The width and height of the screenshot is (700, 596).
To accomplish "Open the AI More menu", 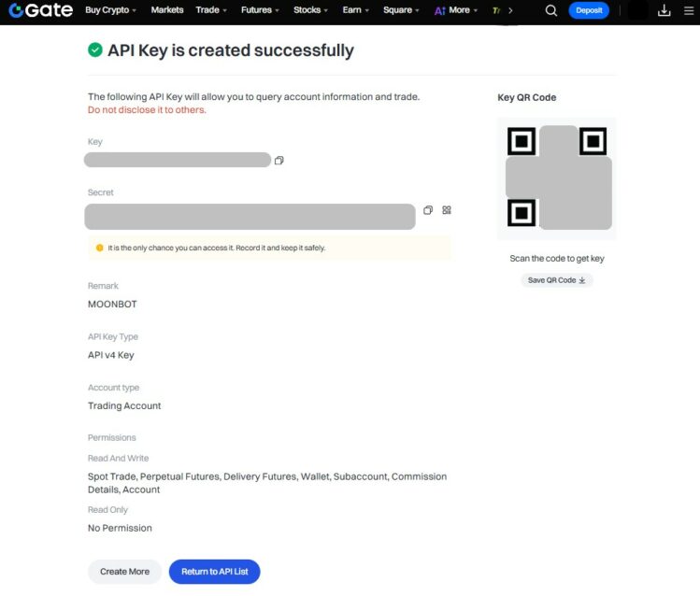I will [x=456, y=10].
